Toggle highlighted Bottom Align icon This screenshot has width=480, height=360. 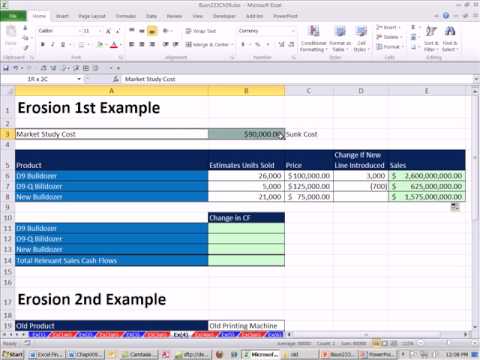click(152, 31)
